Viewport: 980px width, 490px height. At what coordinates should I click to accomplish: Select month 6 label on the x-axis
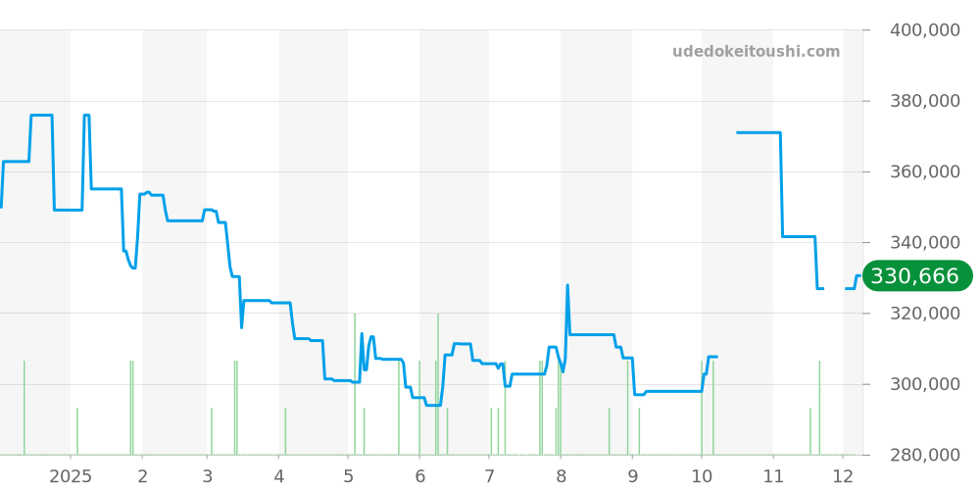click(x=419, y=476)
